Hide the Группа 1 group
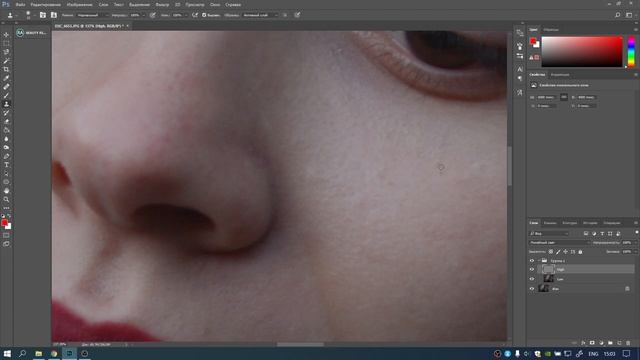This screenshot has height=360, width=640. tap(532, 260)
